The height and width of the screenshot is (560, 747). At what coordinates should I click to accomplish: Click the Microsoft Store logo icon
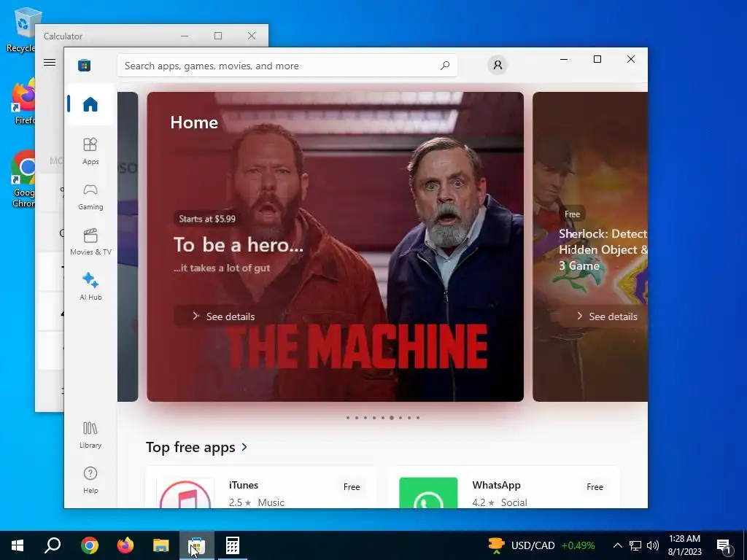tap(85, 65)
